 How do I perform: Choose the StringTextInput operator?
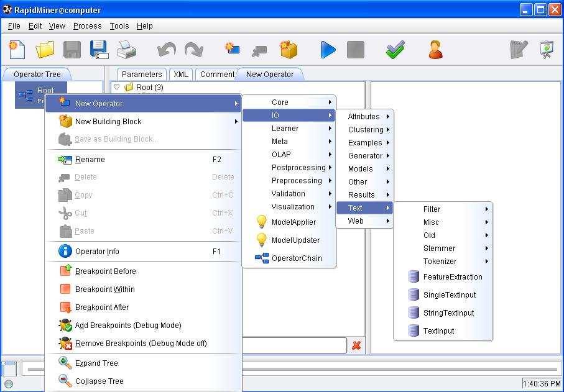pyautogui.click(x=443, y=312)
